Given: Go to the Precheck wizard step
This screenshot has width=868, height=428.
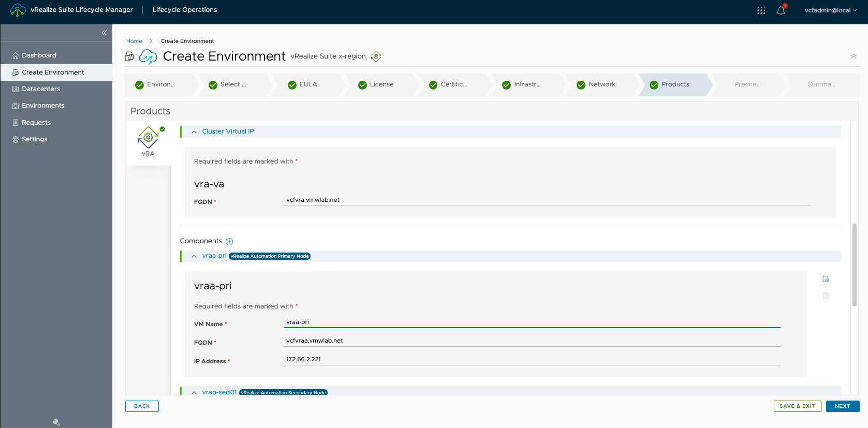Looking at the screenshot, I should pyautogui.click(x=747, y=84).
